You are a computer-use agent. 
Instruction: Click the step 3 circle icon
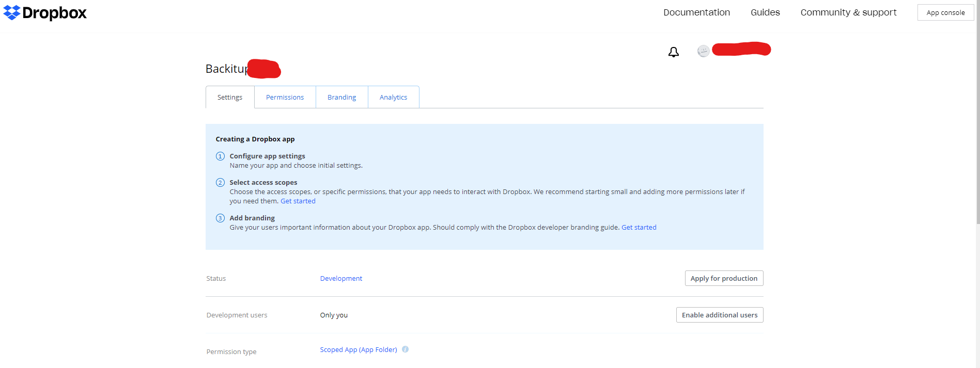[220, 218]
